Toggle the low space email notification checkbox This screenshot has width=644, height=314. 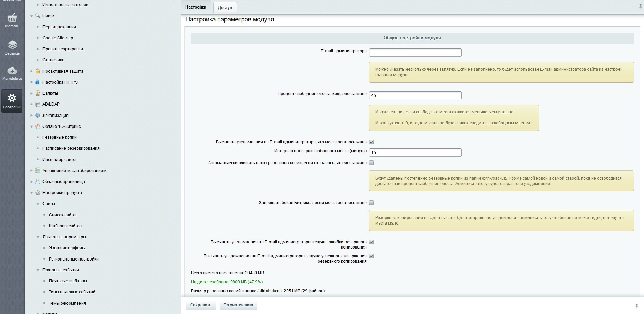click(372, 142)
